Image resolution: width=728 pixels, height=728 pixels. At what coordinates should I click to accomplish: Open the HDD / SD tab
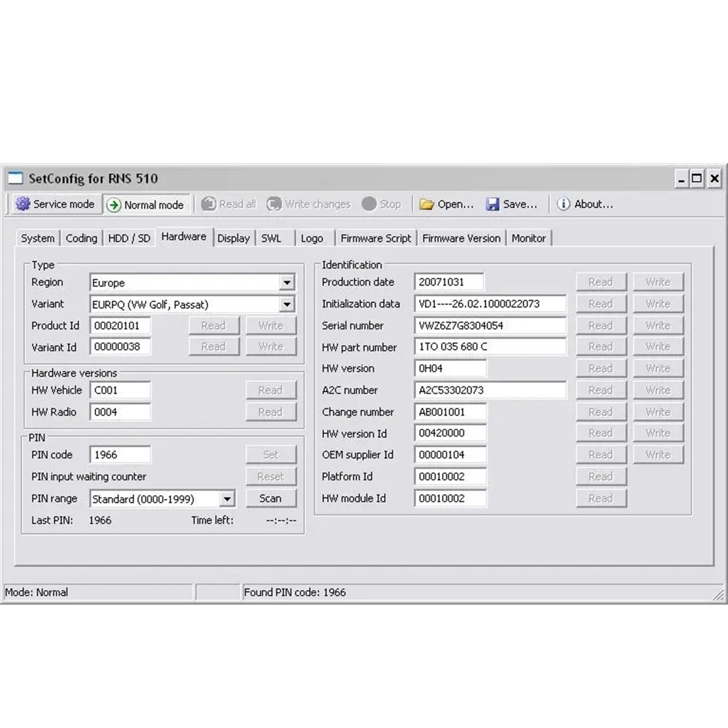(x=129, y=238)
